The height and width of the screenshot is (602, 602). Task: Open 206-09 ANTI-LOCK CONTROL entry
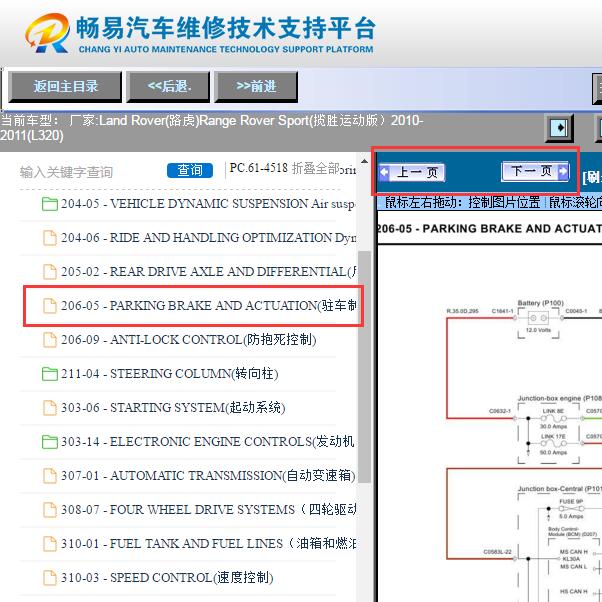(189, 339)
